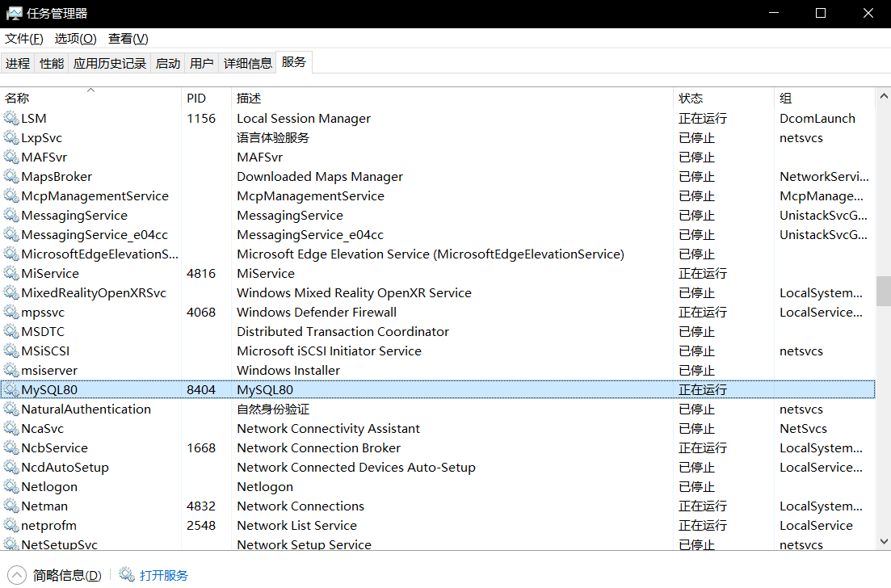Select the Netman service row

(x=438, y=506)
